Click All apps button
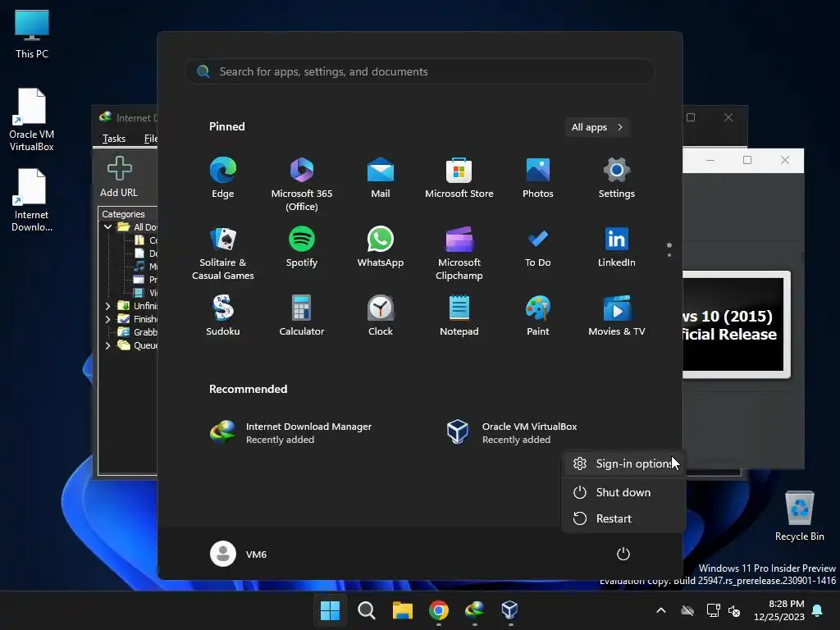This screenshot has width=840, height=630. [597, 127]
